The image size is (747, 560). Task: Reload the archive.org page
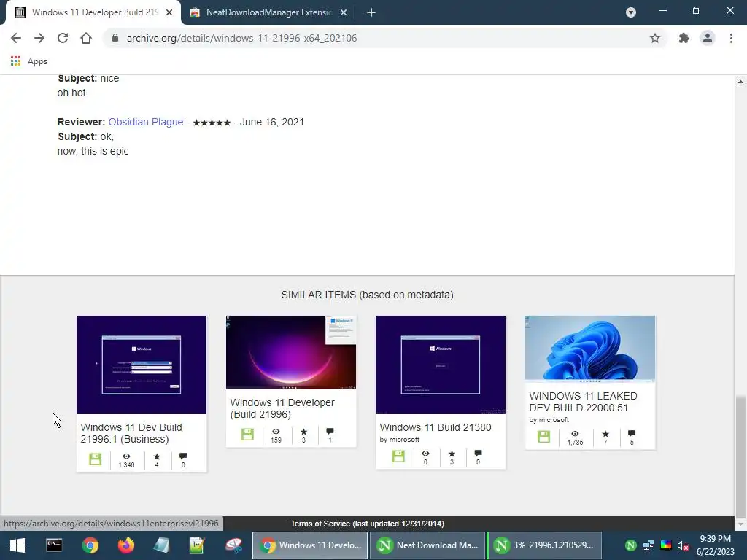(63, 38)
